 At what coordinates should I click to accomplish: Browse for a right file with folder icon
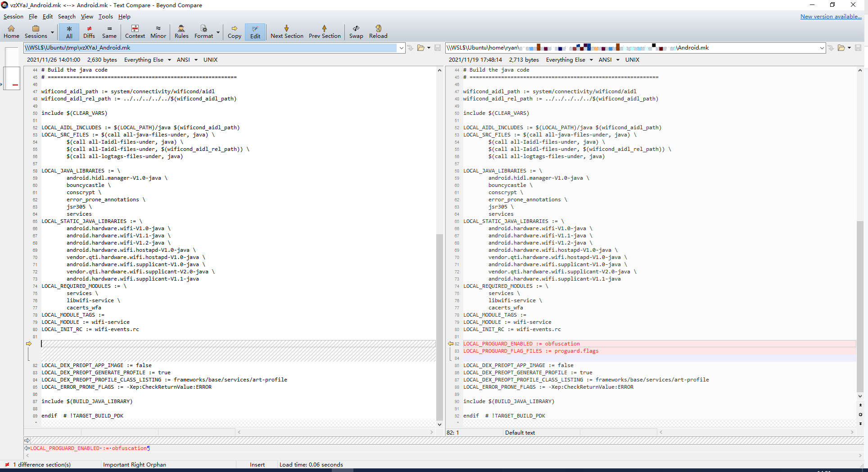[841, 48]
